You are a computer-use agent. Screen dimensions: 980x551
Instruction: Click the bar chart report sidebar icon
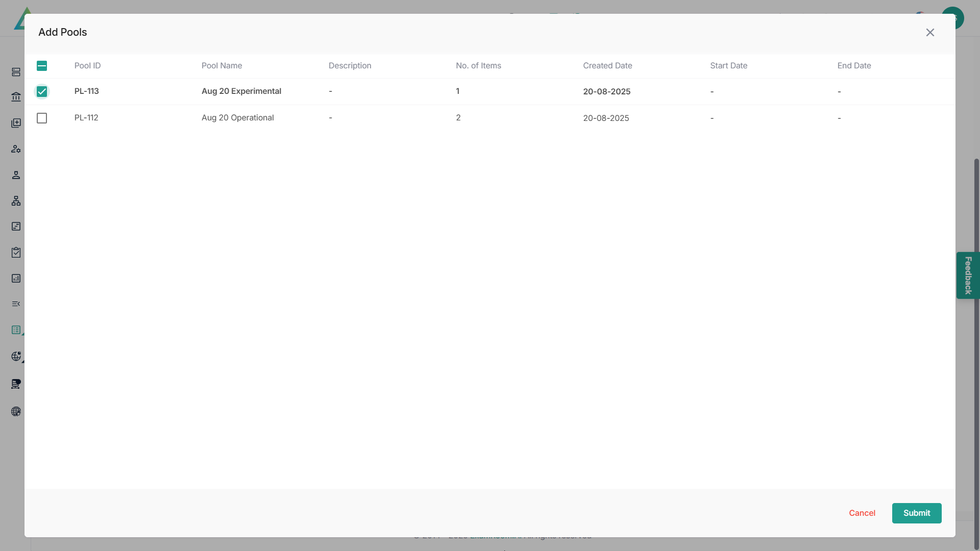16,279
